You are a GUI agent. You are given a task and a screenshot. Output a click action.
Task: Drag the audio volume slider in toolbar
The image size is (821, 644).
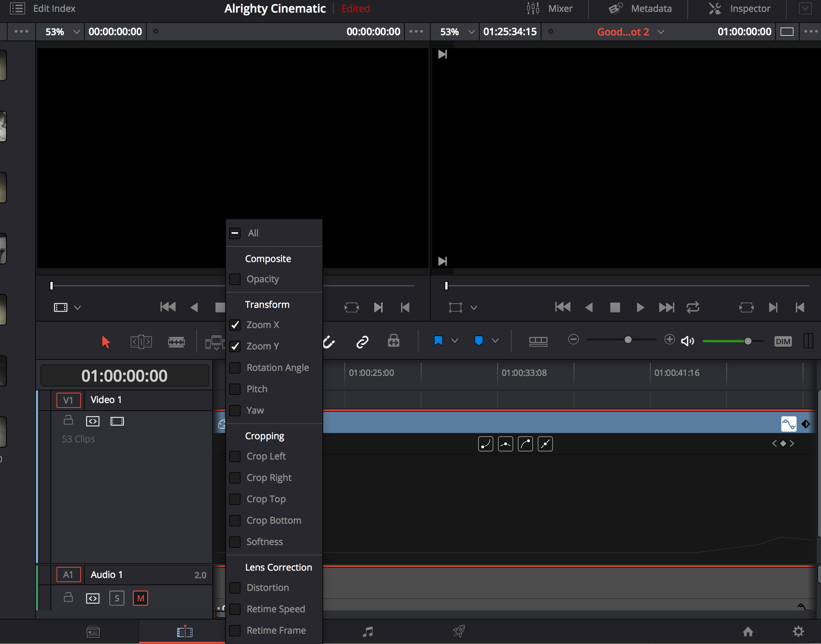tap(748, 341)
